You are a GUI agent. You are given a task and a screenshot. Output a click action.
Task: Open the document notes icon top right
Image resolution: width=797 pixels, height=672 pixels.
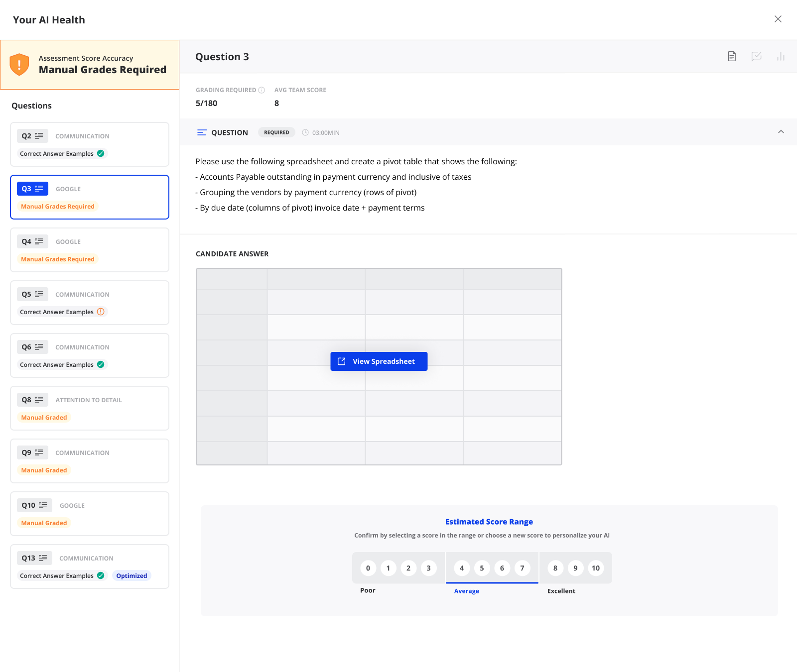tap(731, 56)
